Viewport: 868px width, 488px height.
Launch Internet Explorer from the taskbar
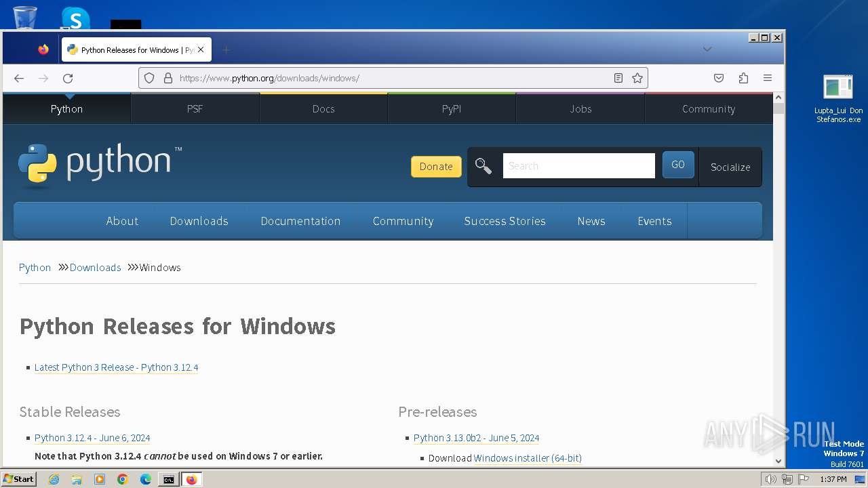click(x=54, y=479)
